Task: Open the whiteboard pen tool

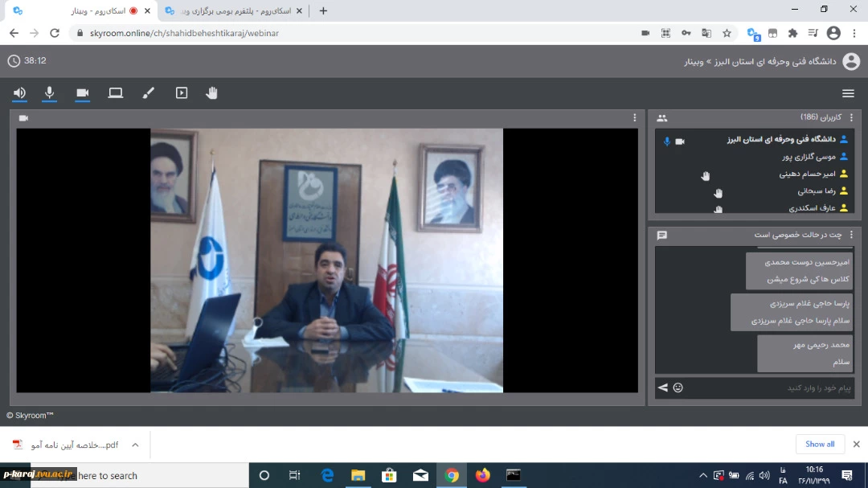Action: [149, 93]
